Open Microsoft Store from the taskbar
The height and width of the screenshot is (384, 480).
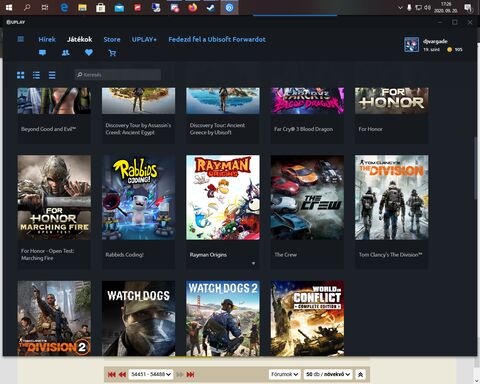click(100, 7)
